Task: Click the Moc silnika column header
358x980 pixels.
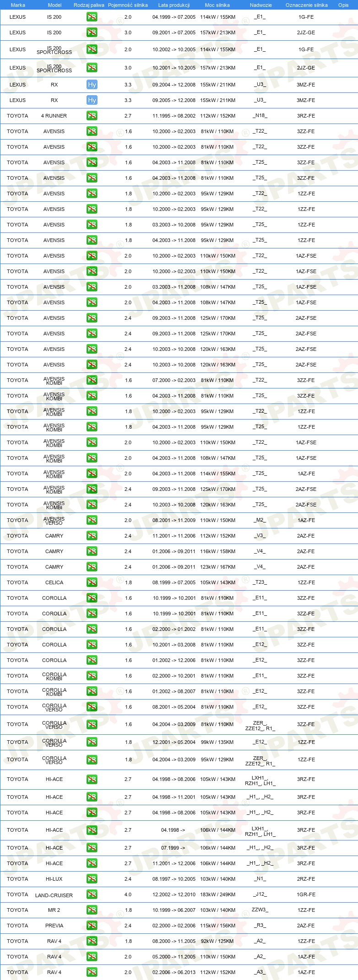Action: pyautogui.click(x=217, y=5)
